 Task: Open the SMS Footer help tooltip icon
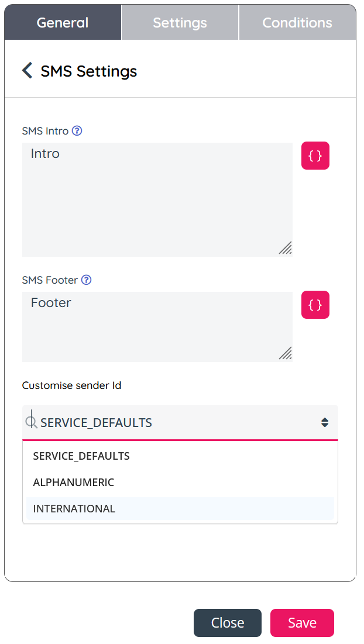point(86,280)
